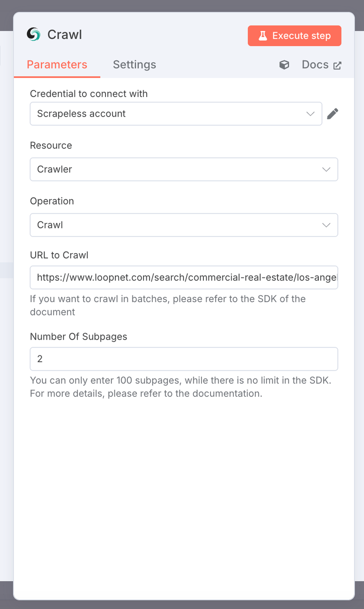Click the chevron arrow of credential selector
The image size is (364, 609).
pyautogui.click(x=310, y=114)
